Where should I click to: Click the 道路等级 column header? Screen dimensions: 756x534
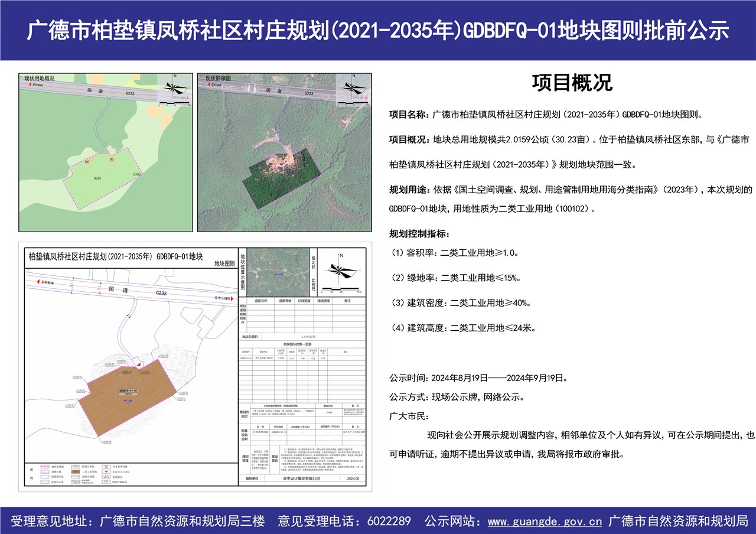coord(285,301)
